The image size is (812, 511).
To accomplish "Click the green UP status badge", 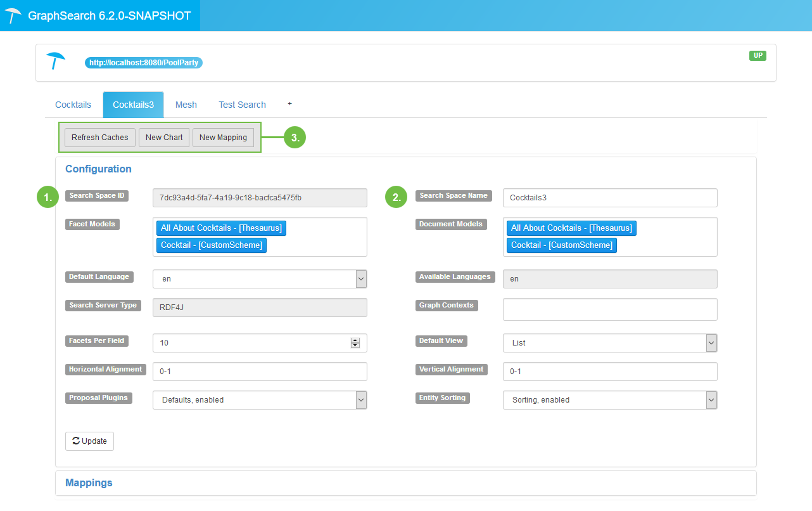I will coord(758,55).
